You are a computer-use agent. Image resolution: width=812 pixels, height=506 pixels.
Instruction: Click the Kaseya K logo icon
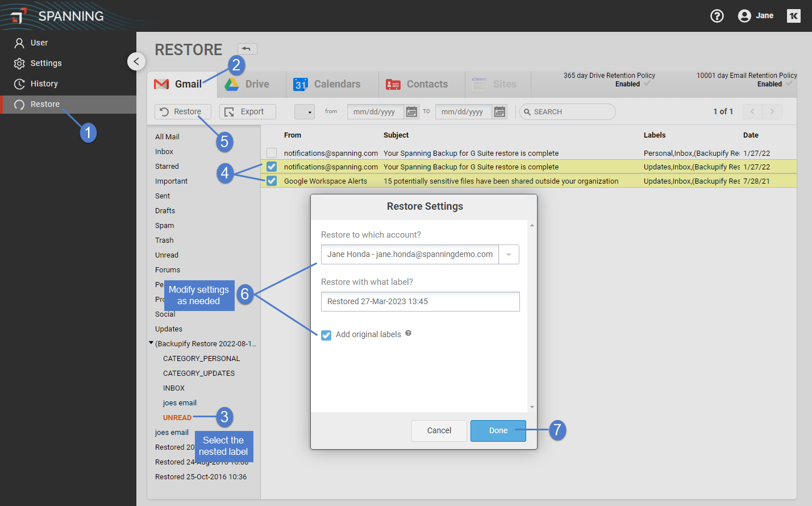[794, 16]
